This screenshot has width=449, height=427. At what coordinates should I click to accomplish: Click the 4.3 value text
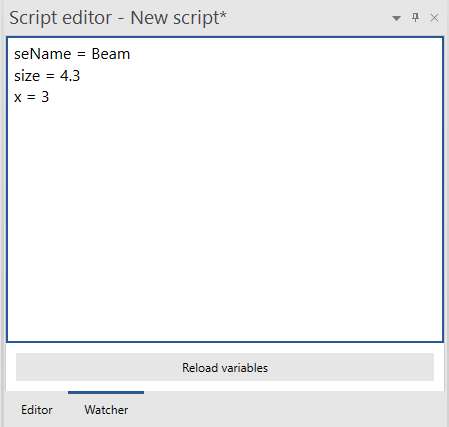click(70, 76)
